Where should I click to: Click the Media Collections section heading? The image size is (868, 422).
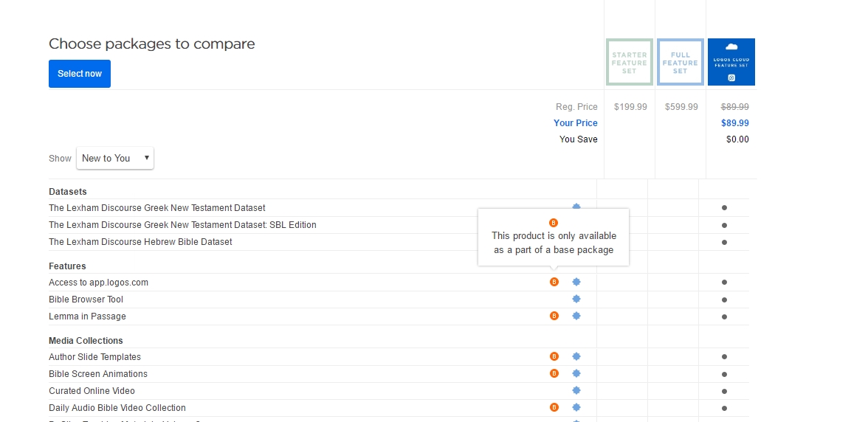(86, 341)
